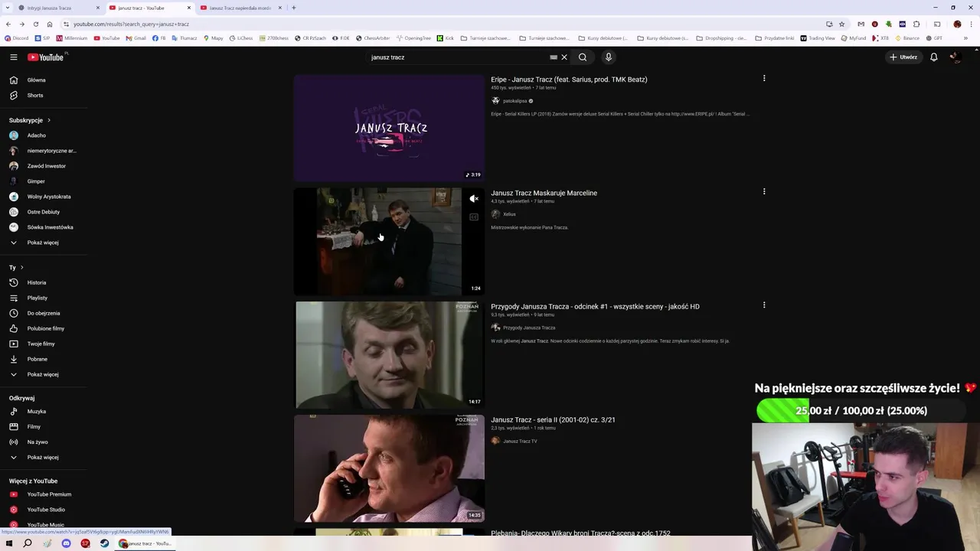The width and height of the screenshot is (980, 551).
Task: Open the video title Janusz Tracz Maskaruje Marceline
Action: tap(544, 193)
